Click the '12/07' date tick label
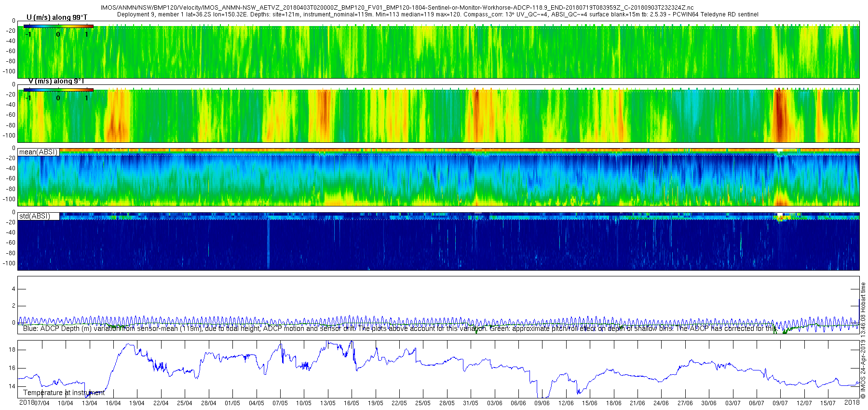This screenshot has width=868, height=410. (804, 403)
